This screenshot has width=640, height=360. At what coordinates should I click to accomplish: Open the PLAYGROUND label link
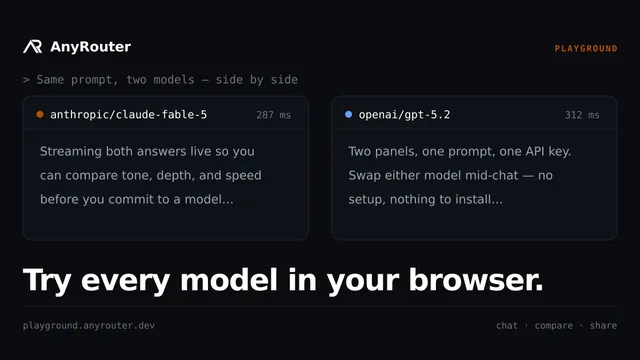coord(586,49)
